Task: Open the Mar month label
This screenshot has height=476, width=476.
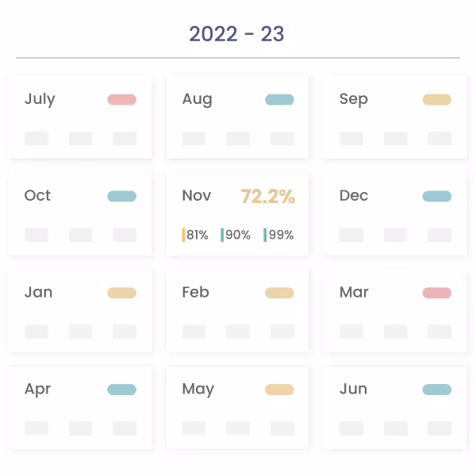Action: [x=354, y=293]
